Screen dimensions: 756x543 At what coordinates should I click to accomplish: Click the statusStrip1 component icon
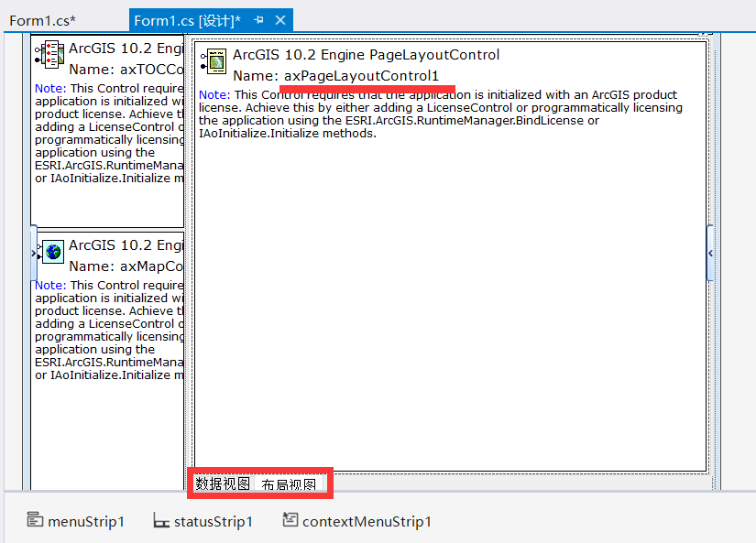[161, 520]
